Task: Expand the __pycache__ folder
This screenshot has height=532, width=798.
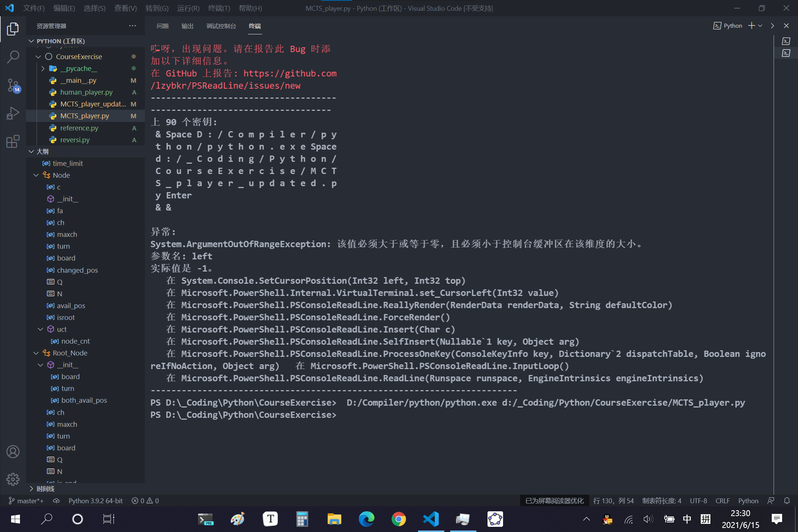Action: 43,68
